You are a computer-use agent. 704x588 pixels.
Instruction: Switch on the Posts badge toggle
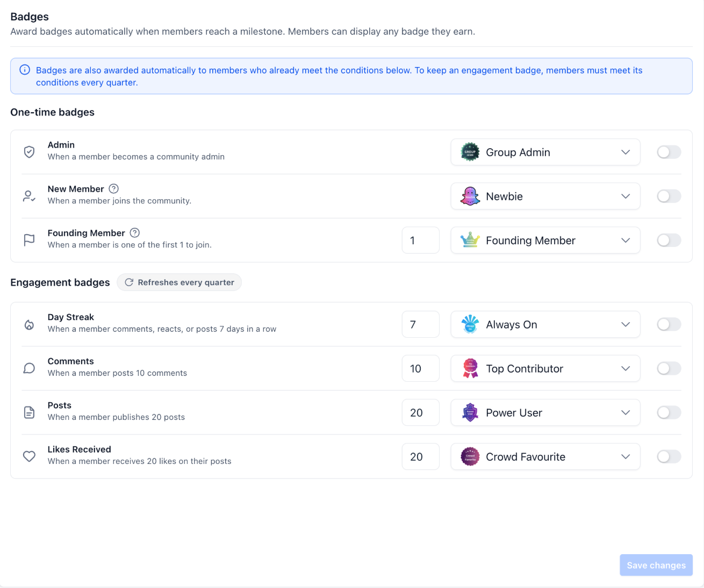[x=669, y=412]
